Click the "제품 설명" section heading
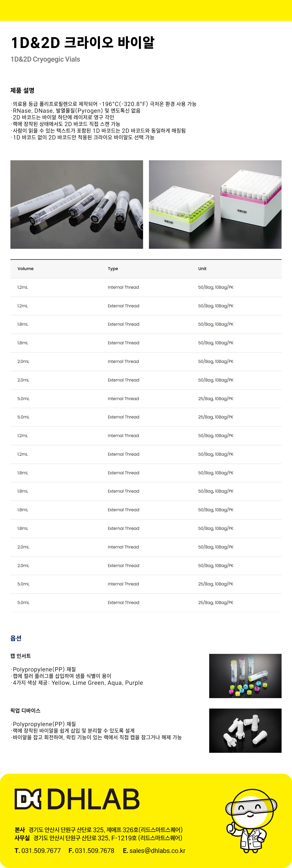292x868 pixels. (23, 90)
